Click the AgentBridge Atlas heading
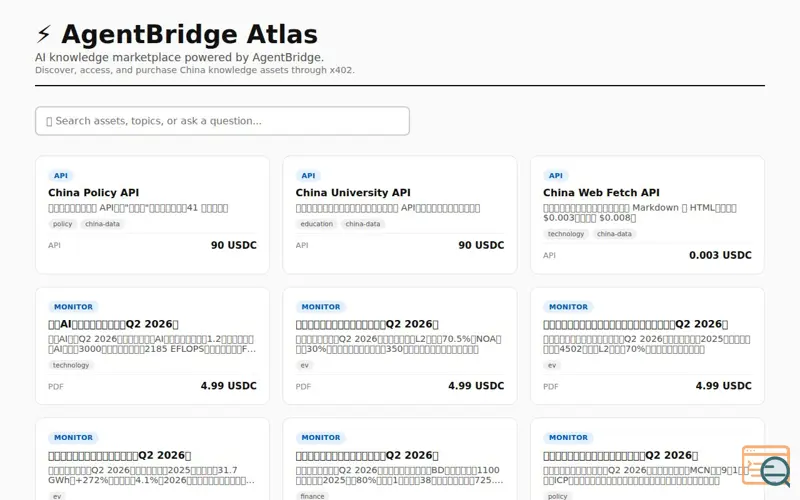The width and height of the screenshot is (800, 500). (x=189, y=34)
